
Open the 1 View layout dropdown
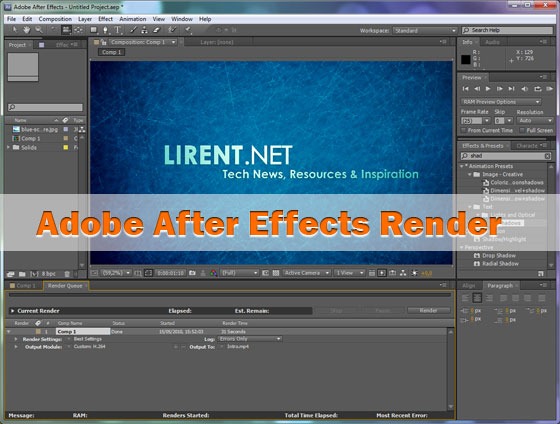click(x=349, y=273)
